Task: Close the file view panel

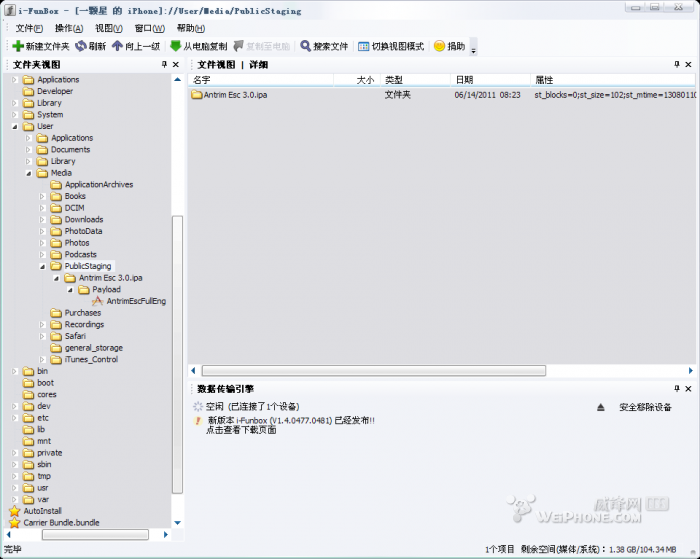Action: click(688, 65)
